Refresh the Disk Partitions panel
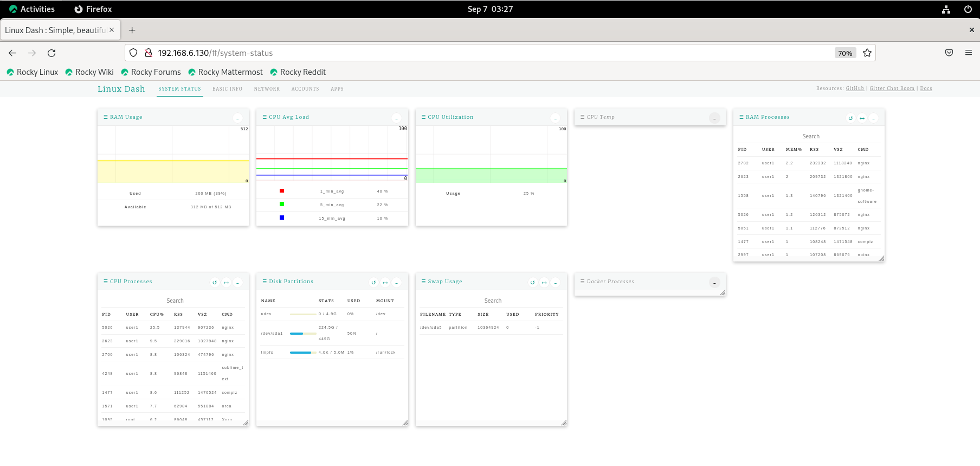The image size is (980, 466). pos(373,282)
